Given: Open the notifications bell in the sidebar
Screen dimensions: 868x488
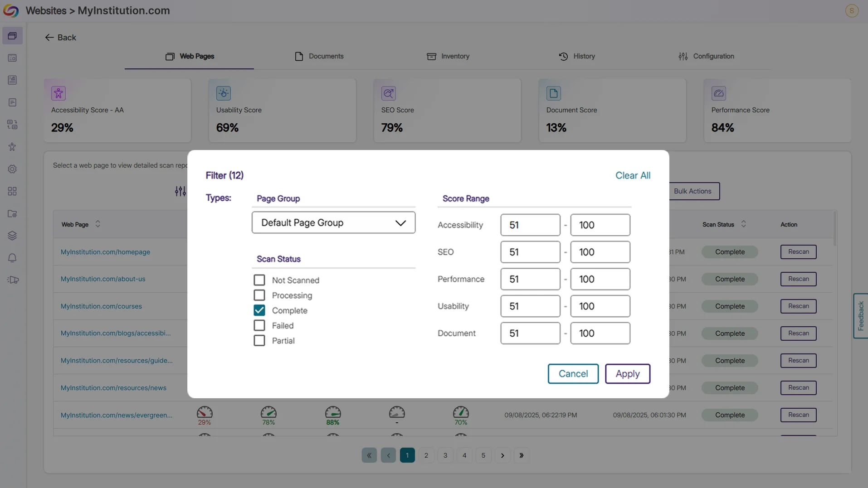Looking at the screenshot, I should point(12,258).
